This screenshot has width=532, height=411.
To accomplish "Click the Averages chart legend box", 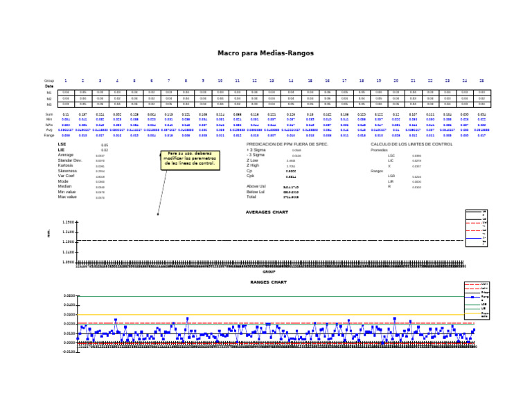I will 477,228.
